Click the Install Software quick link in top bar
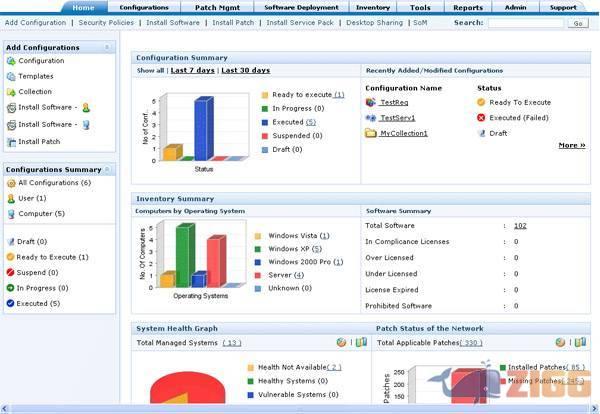This screenshot has height=414, width=600. point(173,23)
